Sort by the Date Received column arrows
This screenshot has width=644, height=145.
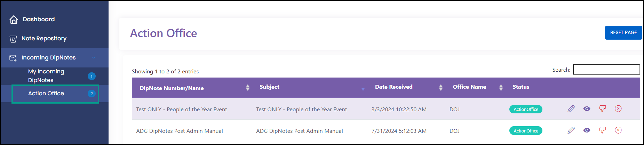tap(441, 88)
